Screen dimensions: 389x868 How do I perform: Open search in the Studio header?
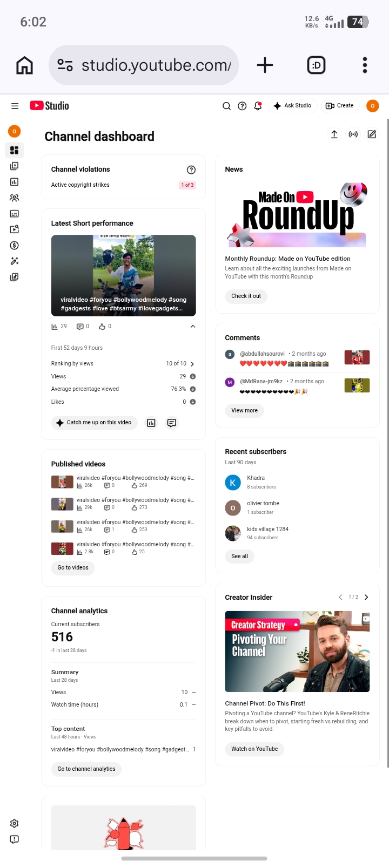coord(226,106)
